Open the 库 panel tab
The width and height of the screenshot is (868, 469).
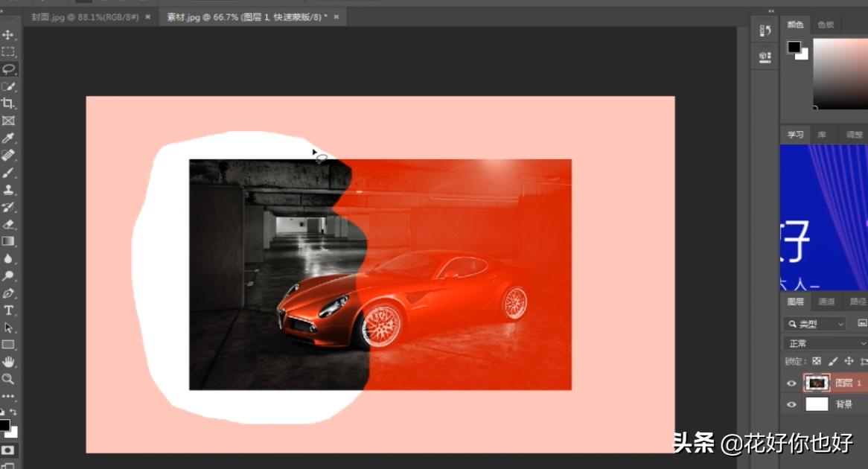pos(822,135)
